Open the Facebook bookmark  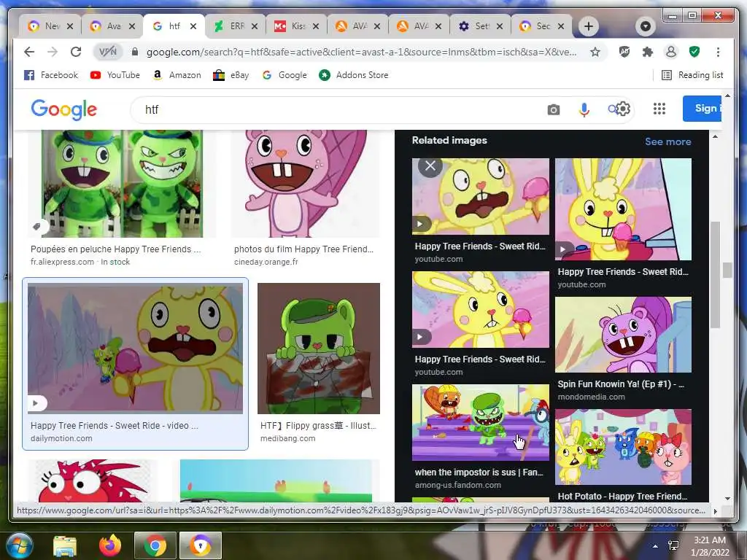coord(50,75)
